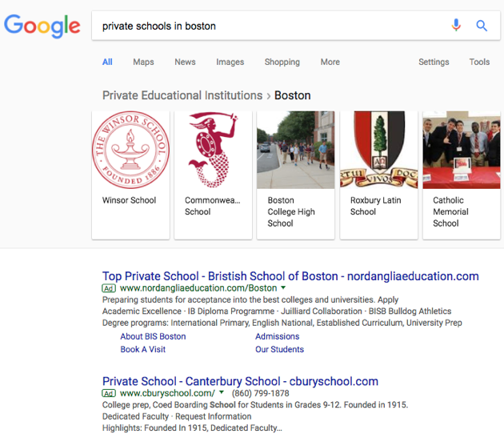This screenshot has height=446, width=504.
Task: Open the Roxbury Latin School crest thumbnail
Action: click(379, 150)
